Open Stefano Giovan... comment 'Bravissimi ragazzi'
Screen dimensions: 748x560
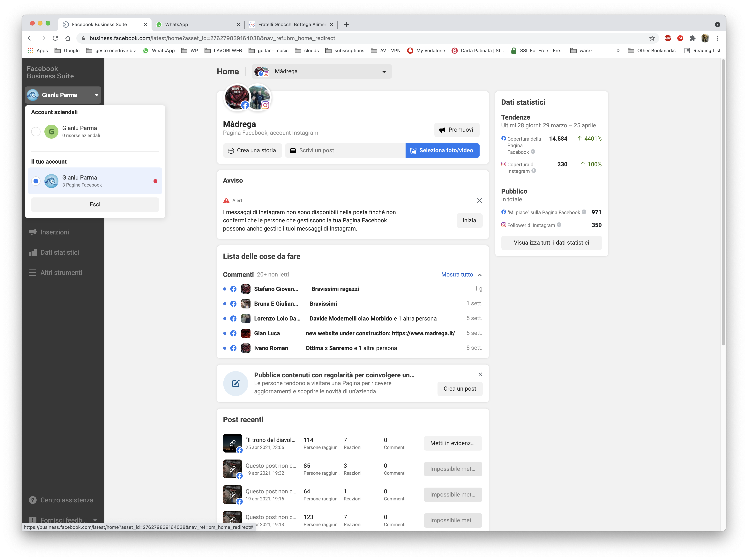pyautogui.click(x=353, y=289)
